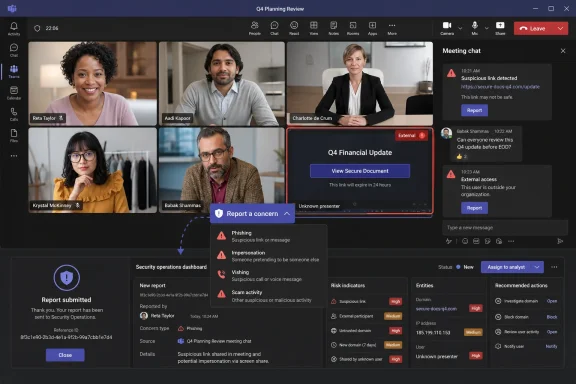Click View Secure Document button

360,171
